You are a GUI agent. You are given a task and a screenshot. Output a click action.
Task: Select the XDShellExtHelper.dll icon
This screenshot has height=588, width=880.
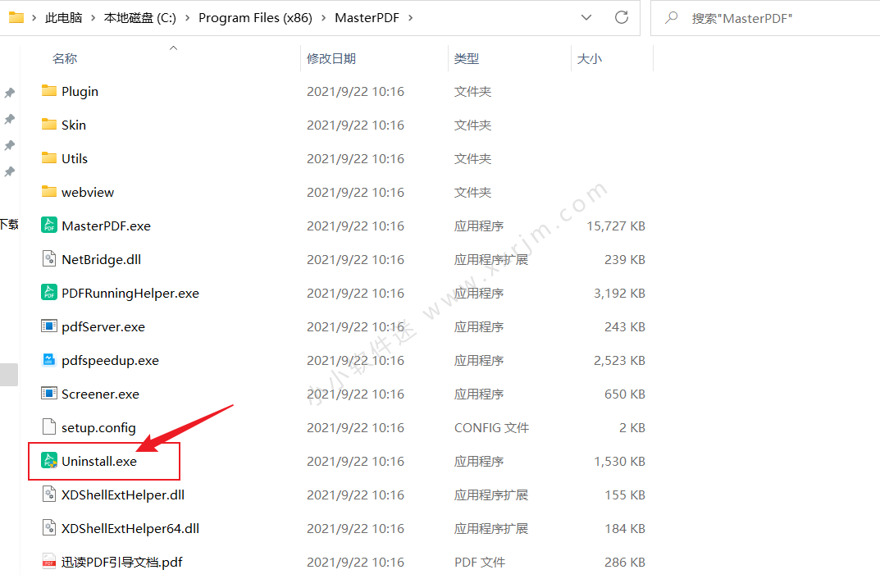(49, 495)
